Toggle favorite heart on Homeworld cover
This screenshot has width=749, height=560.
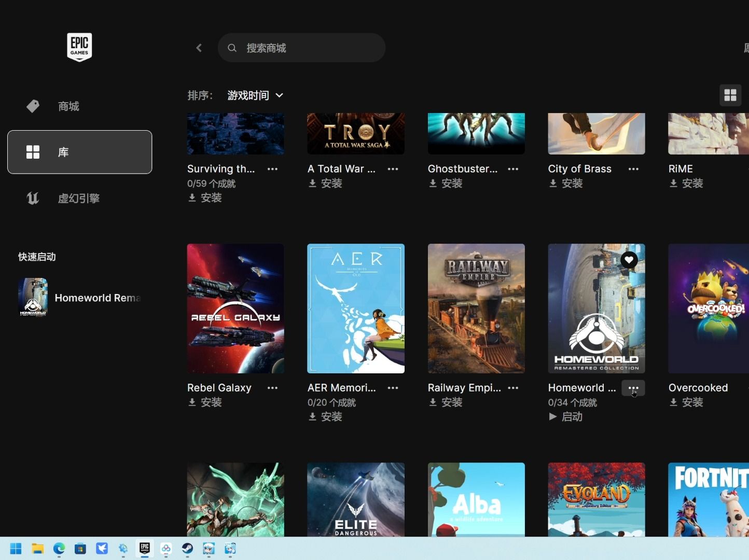pyautogui.click(x=629, y=259)
